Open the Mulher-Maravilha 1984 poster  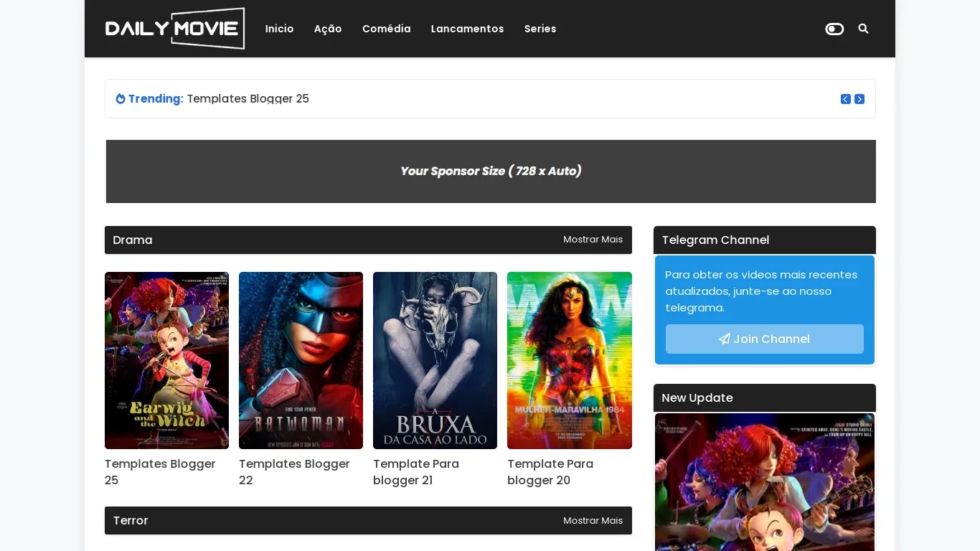[570, 360]
